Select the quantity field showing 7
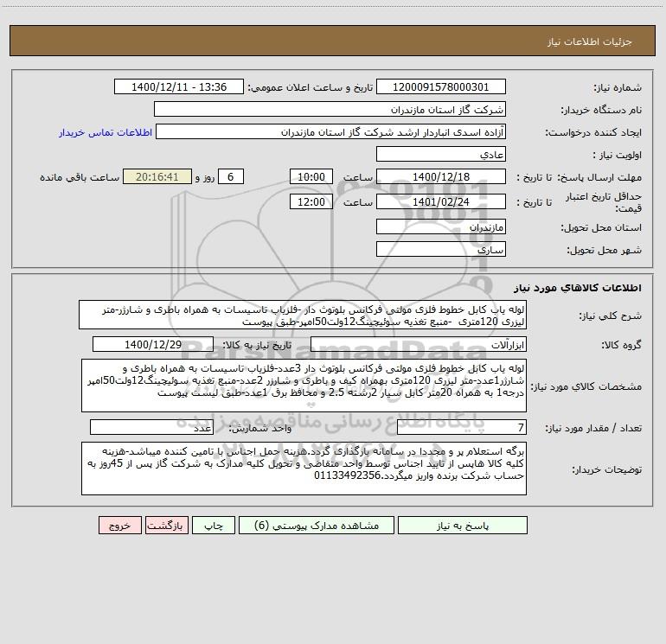 [461, 427]
